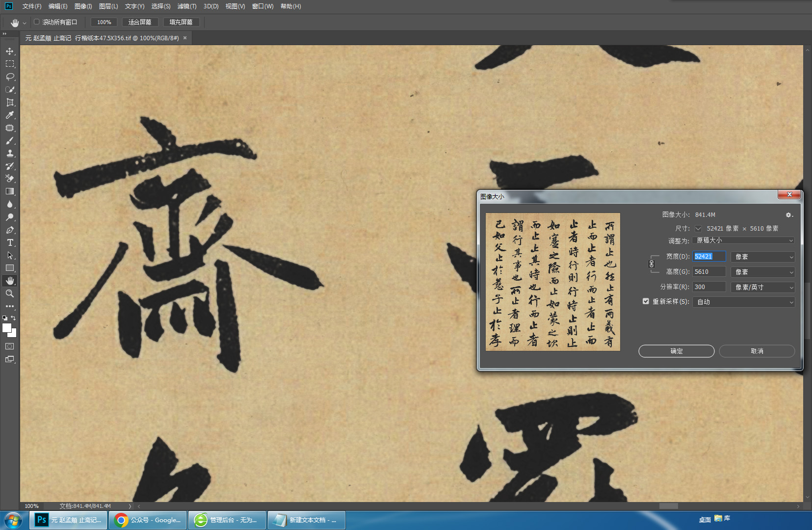Image resolution: width=812 pixels, height=530 pixels.
Task: Click the foreground color swatch
Action: pos(6,328)
